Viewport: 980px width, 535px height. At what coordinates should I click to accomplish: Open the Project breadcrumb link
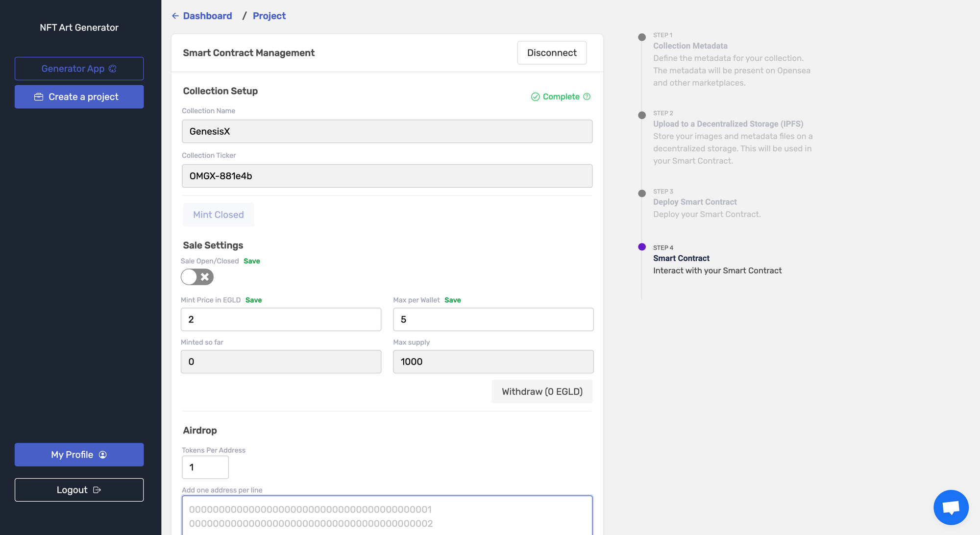coord(269,16)
